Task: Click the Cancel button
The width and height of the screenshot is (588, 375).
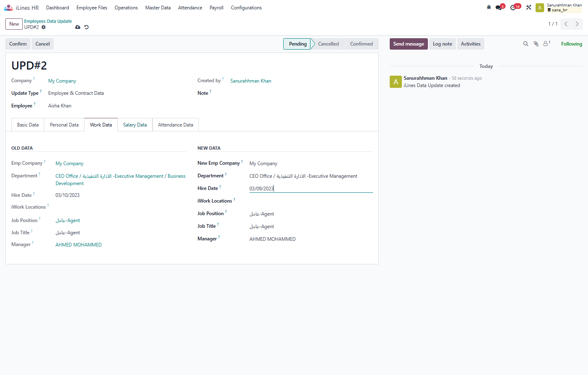Action: click(x=43, y=44)
